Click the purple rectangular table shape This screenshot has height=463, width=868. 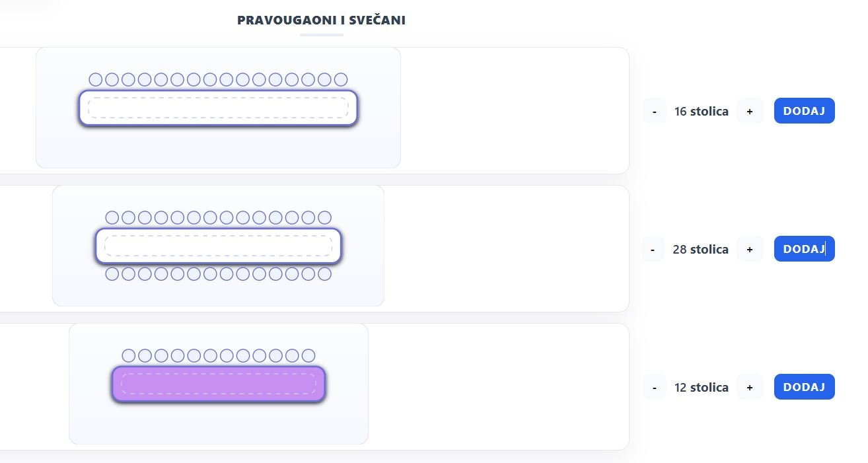coord(218,384)
